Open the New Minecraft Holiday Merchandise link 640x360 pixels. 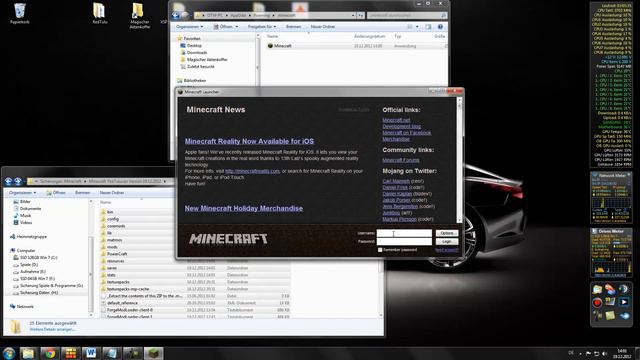click(x=244, y=208)
